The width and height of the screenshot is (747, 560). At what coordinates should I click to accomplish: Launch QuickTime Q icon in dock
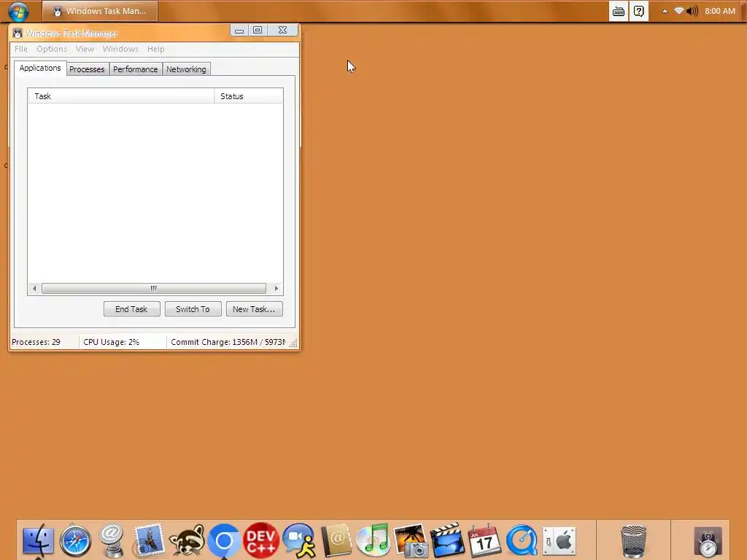pyautogui.click(x=522, y=540)
